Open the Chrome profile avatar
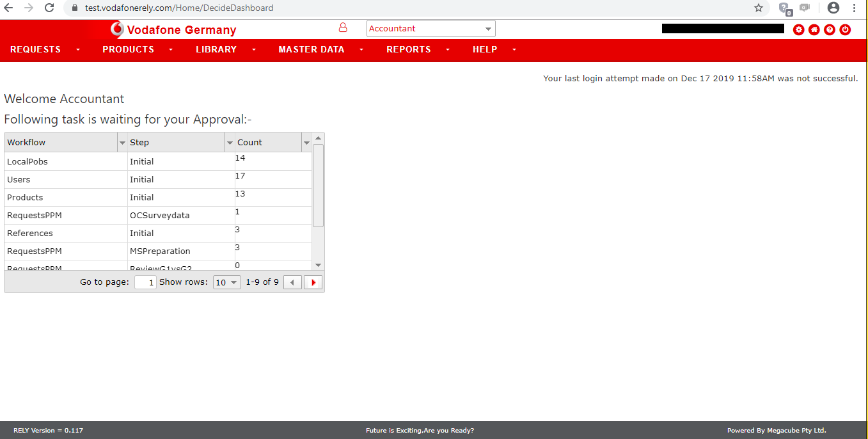868x439 pixels. (833, 8)
